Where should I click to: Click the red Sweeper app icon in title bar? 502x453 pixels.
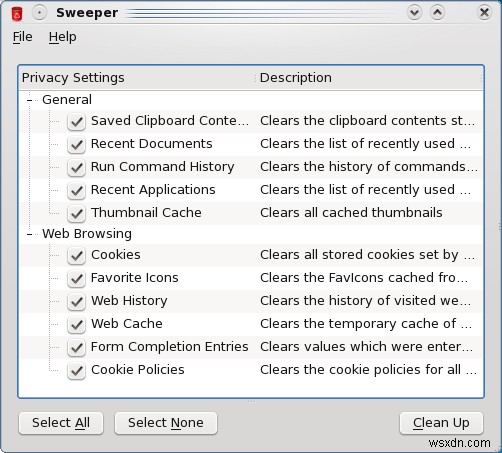pyautogui.click(x=17, y=14)
